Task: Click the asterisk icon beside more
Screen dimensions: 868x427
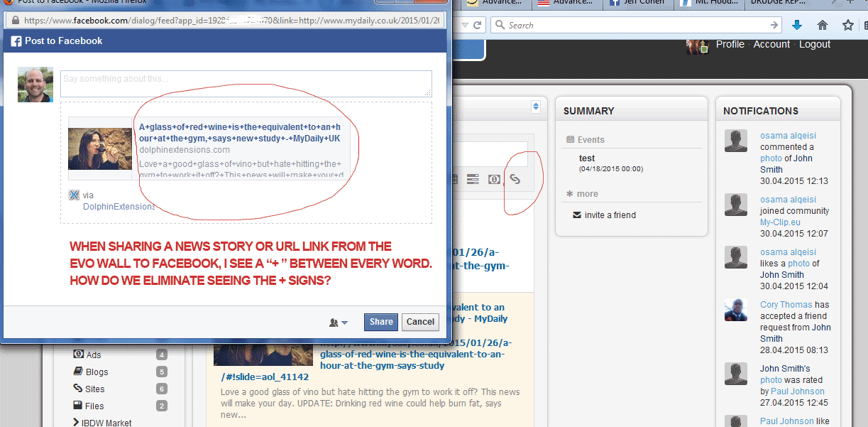Action: (569, 193)
